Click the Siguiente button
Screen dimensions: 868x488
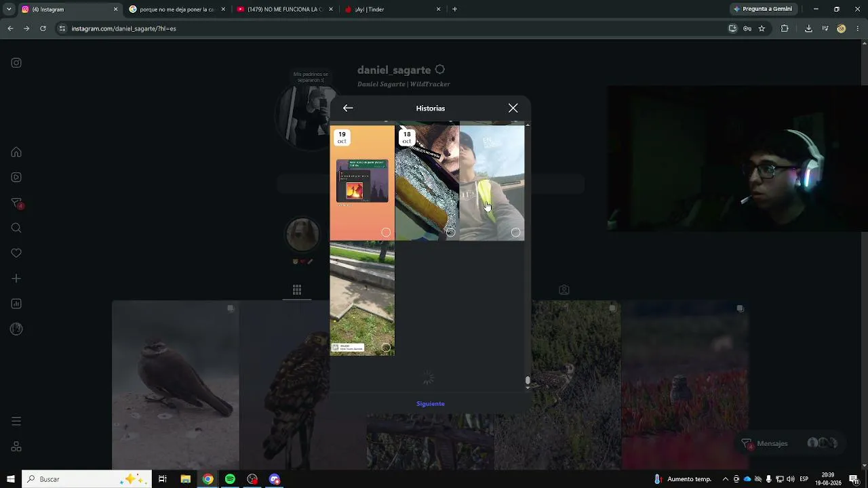pos(431,404)
